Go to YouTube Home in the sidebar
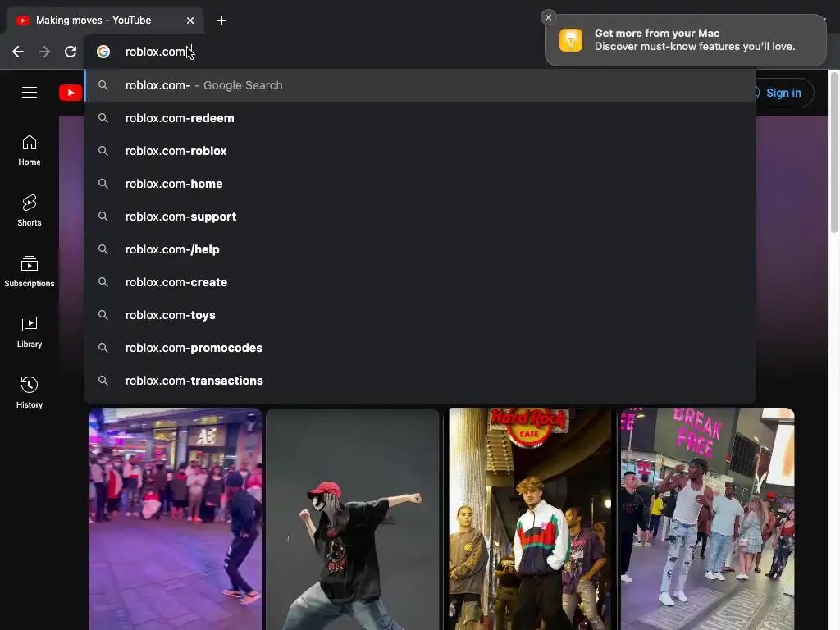 [x=30, y=150]
